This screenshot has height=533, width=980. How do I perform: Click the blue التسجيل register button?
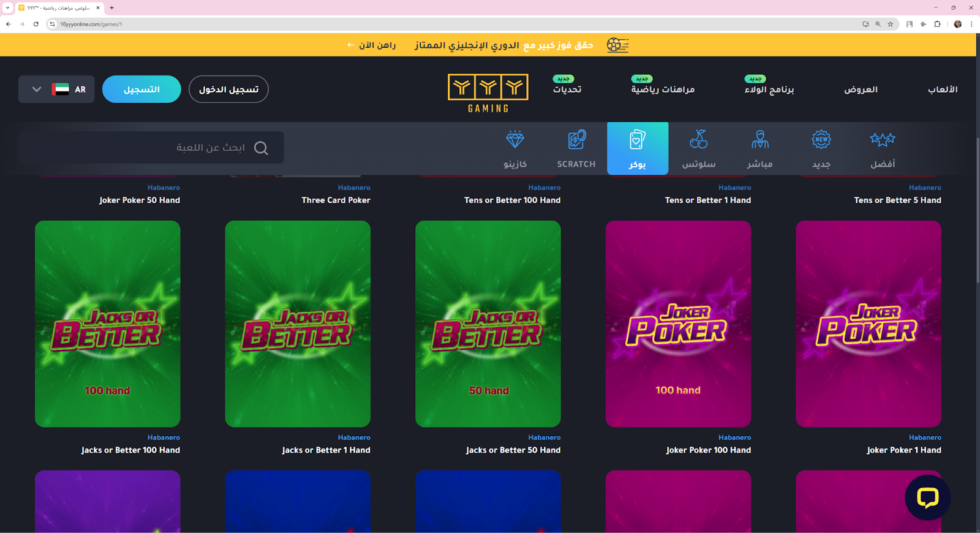coord(141,89)
